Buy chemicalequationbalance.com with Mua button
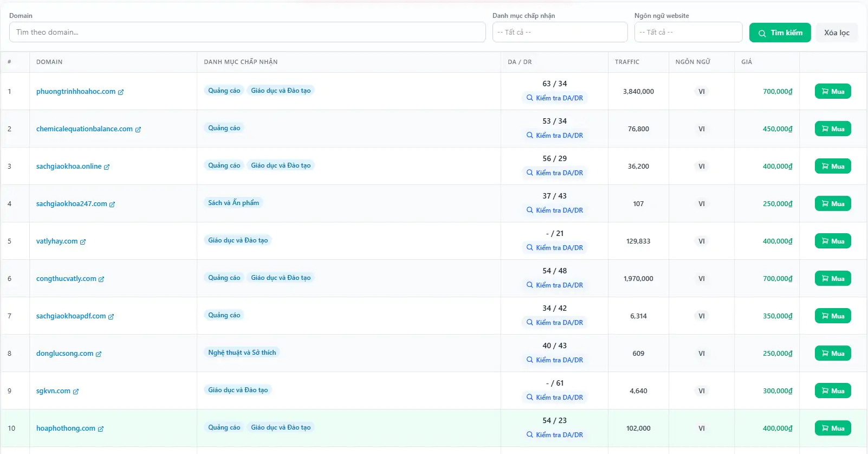This screenshot has width=868, height=454. (833, 129)
